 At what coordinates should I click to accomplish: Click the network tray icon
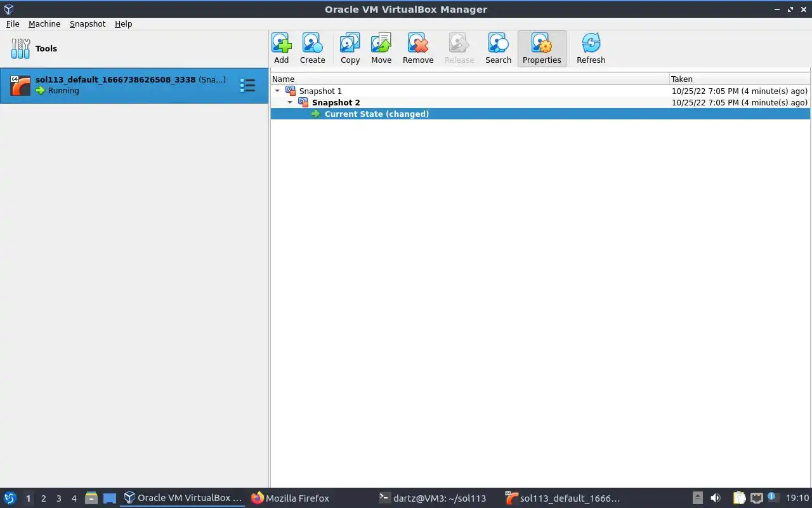tap(756, 498)
